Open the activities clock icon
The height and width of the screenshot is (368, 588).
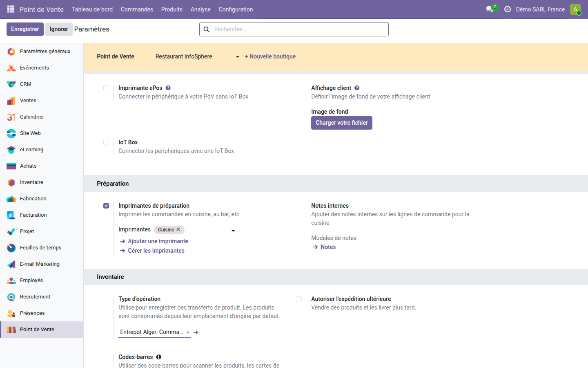pos(508,9)
